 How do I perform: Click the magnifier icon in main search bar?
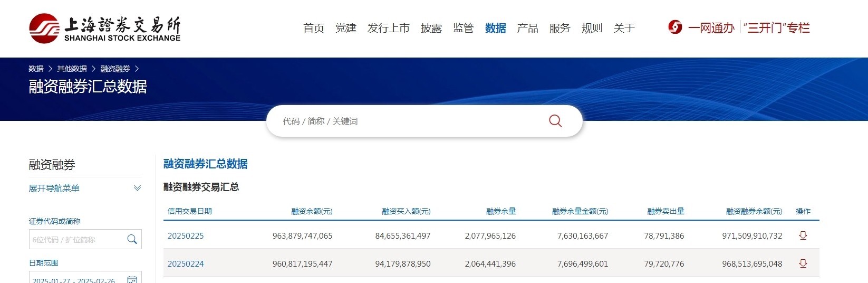coord(555,121)
